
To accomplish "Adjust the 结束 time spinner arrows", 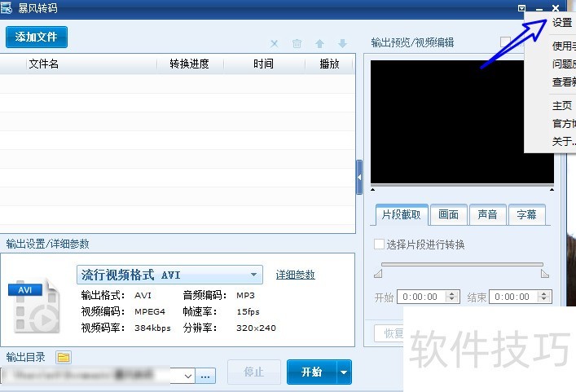I will pos(544,297).
